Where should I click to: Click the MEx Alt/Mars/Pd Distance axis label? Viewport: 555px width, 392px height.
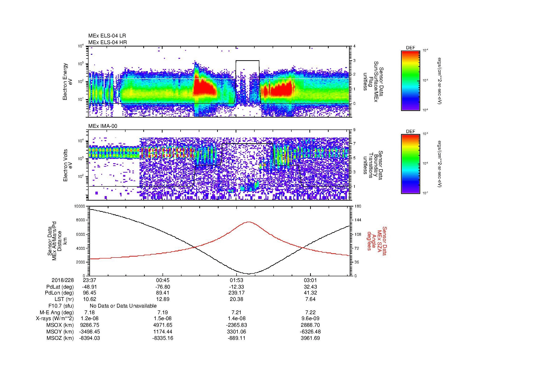coord(57,241)
